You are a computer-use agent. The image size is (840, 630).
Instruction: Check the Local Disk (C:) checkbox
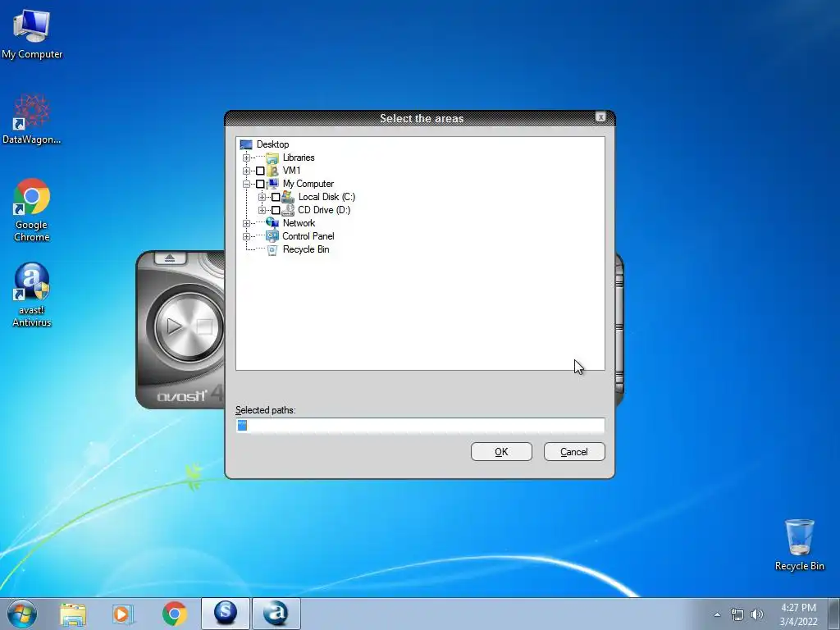click(x=276, y=197)
